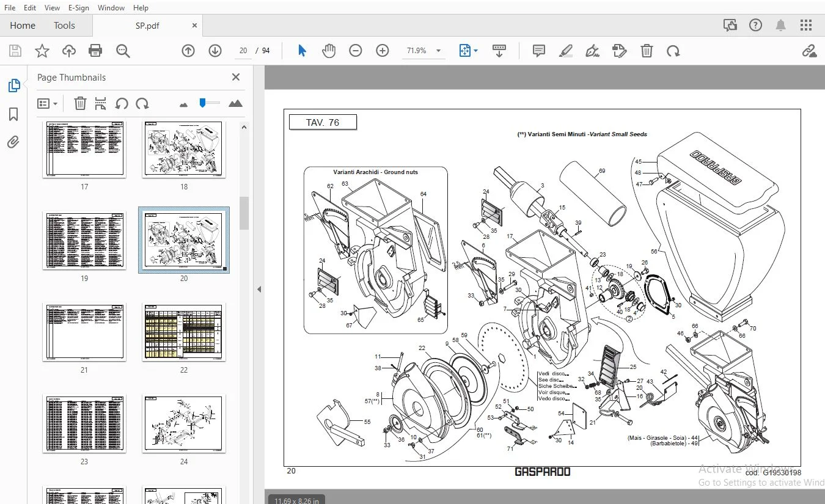Add a comment sticky note
Screen dimensions: 825x504
coord(539,51)
